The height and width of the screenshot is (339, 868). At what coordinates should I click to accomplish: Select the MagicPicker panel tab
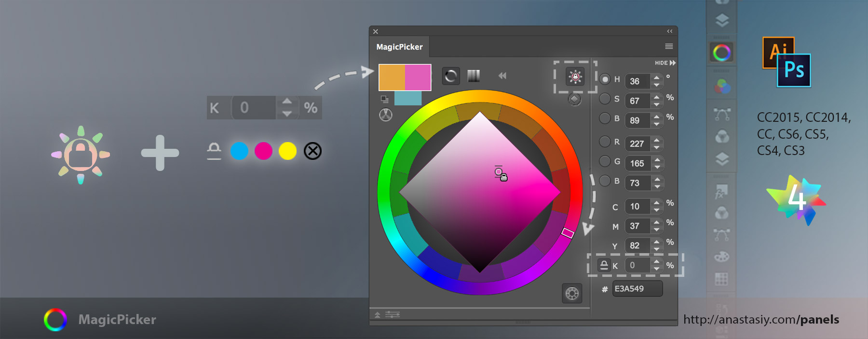(399, 47)
